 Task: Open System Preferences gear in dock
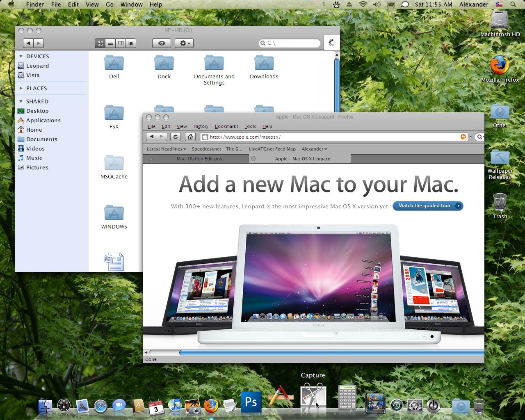415,406
